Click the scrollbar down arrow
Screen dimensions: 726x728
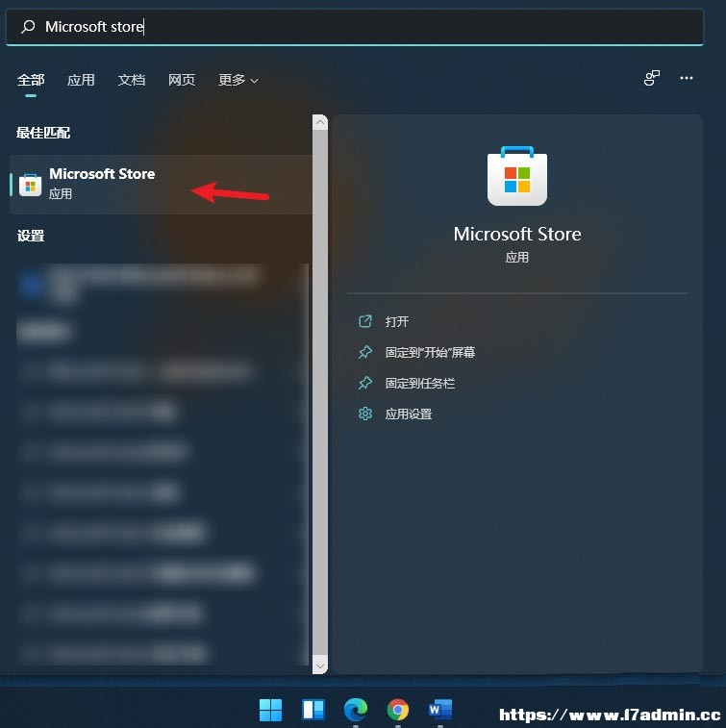(x=320, y=665)
